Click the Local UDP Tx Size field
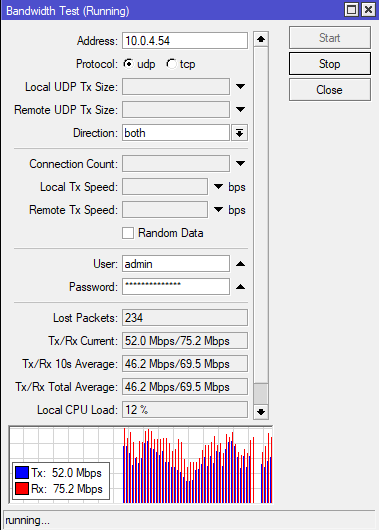Screen dimensions: 379x530 pos(176,87)
